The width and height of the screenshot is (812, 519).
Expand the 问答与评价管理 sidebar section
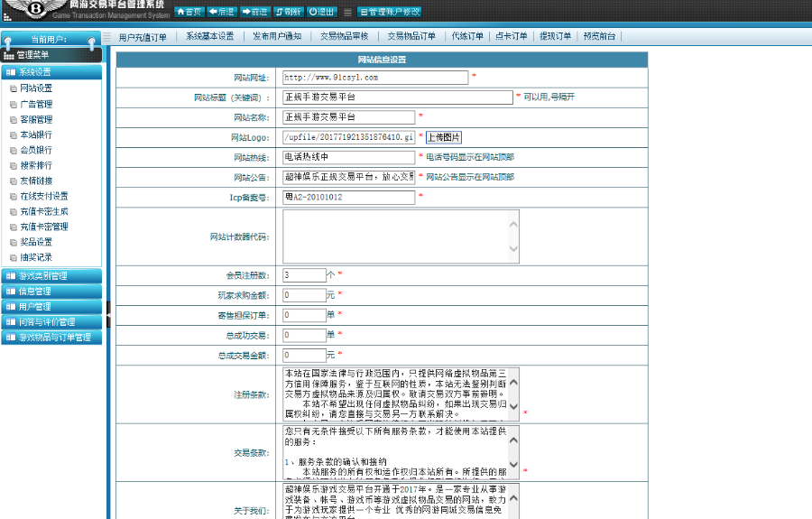pos(51,322)
